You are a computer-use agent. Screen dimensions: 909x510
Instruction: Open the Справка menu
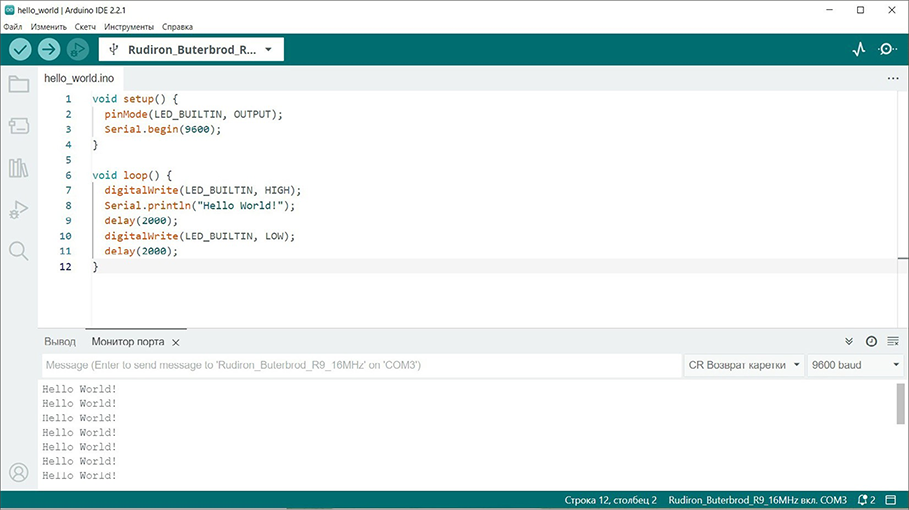(x=177, y=27)
